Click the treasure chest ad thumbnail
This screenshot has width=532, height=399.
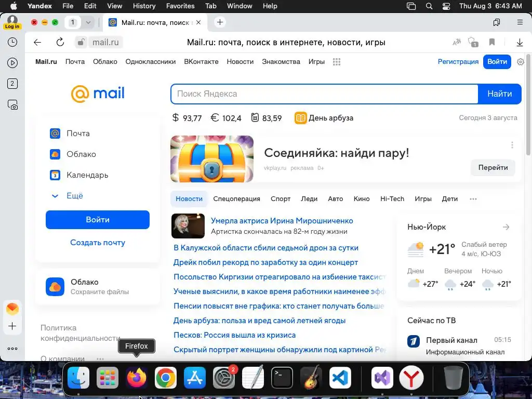coord(212,159)
